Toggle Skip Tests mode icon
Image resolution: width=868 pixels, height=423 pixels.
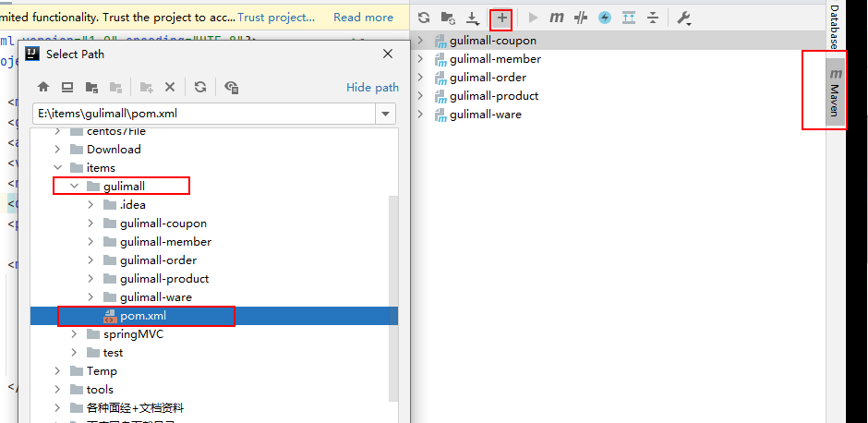tap(580, 18)
